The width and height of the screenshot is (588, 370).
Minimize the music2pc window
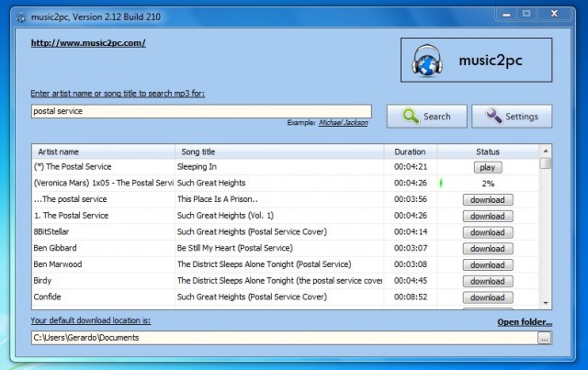506,15
